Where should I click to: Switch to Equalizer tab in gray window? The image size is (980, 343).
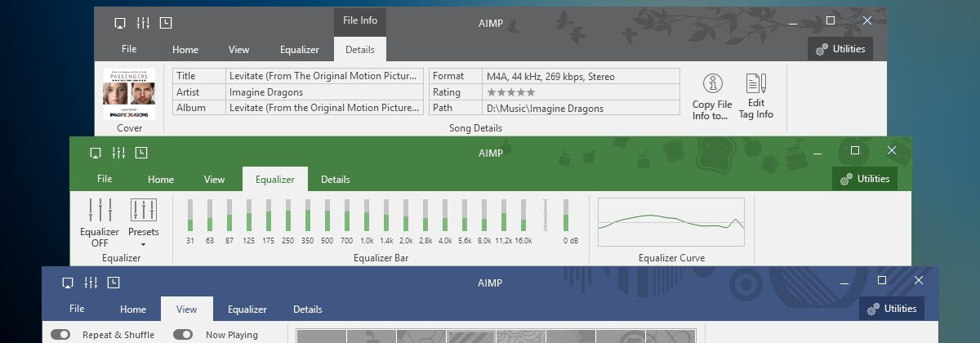pyautogui.click(x=299, y=49)
